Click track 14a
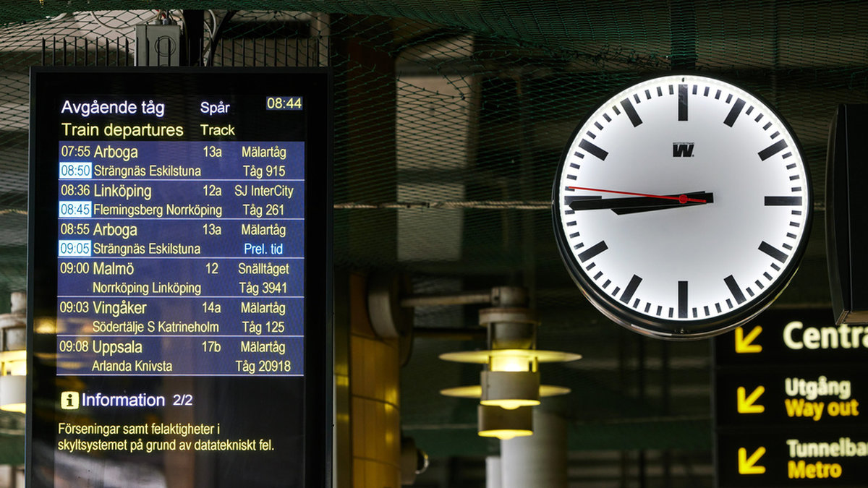The height and width of the screenshot is (488, 868). [x=211, y=307]
